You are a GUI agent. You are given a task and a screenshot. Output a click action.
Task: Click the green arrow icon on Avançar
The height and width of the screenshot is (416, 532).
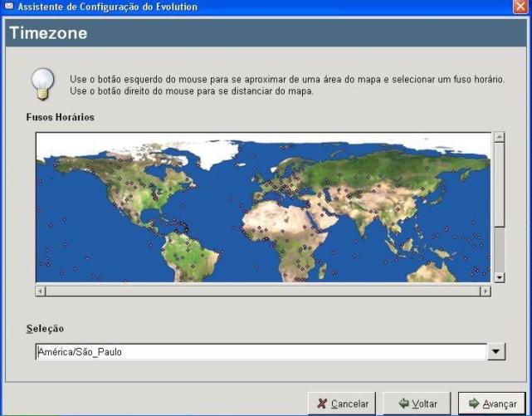point(474,403)
